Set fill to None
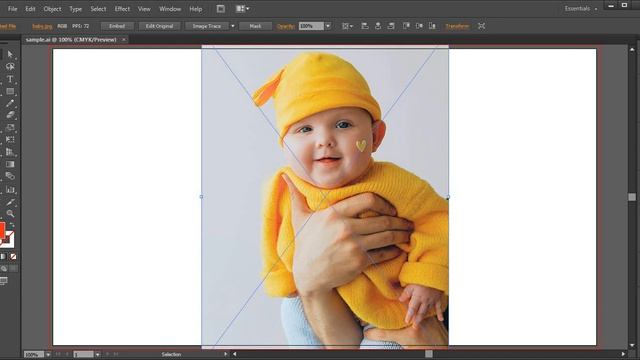Image resolution: width=640 pixels, height=360 pixels. tap(13, 257)
